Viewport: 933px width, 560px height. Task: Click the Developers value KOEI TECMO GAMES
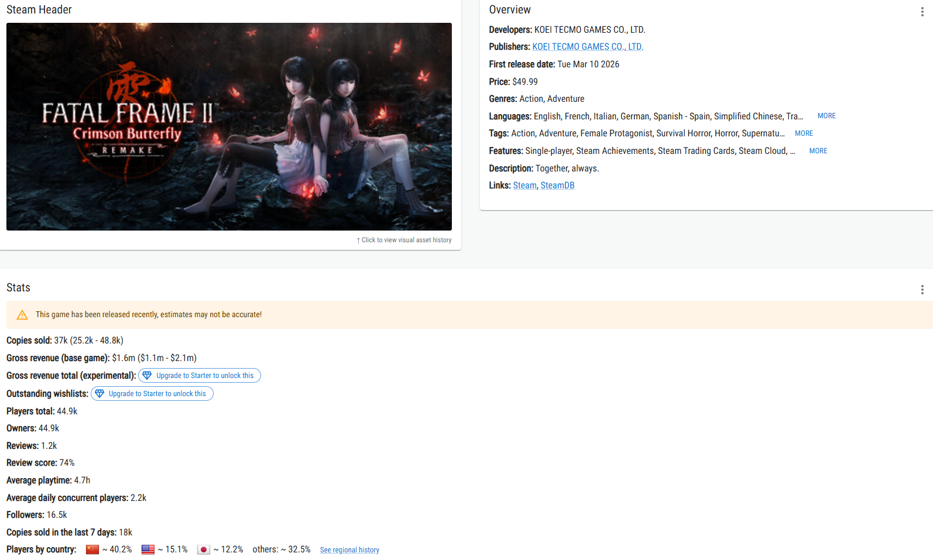click(589, 30)
